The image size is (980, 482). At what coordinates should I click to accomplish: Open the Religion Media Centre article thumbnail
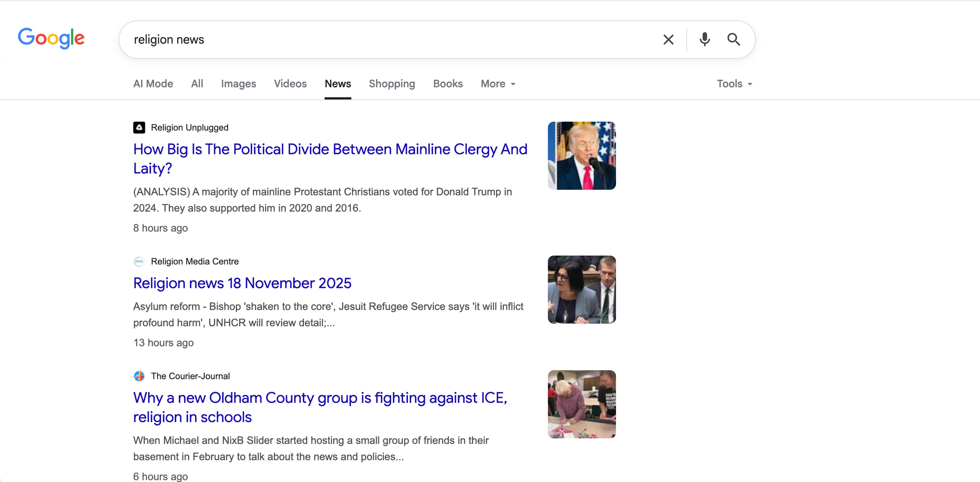pos(582,290)
